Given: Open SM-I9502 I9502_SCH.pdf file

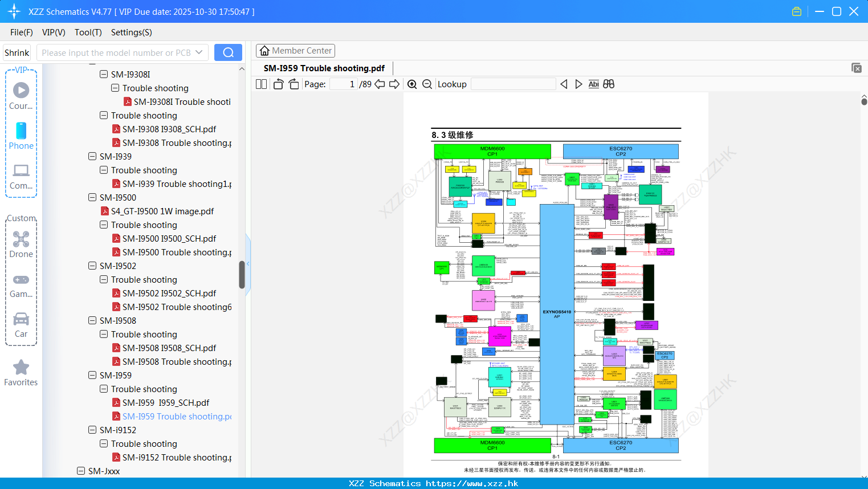Looking at the screenshot, I should point(164,293).
